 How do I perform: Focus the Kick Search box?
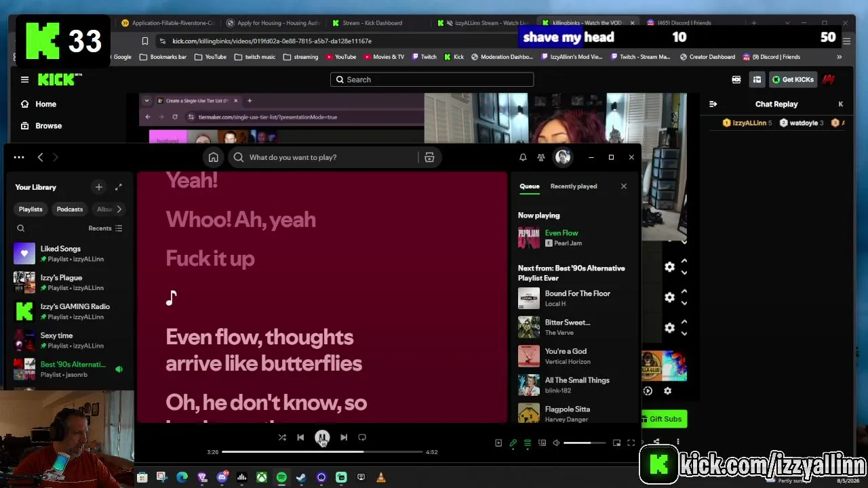[x=432, y=80]
